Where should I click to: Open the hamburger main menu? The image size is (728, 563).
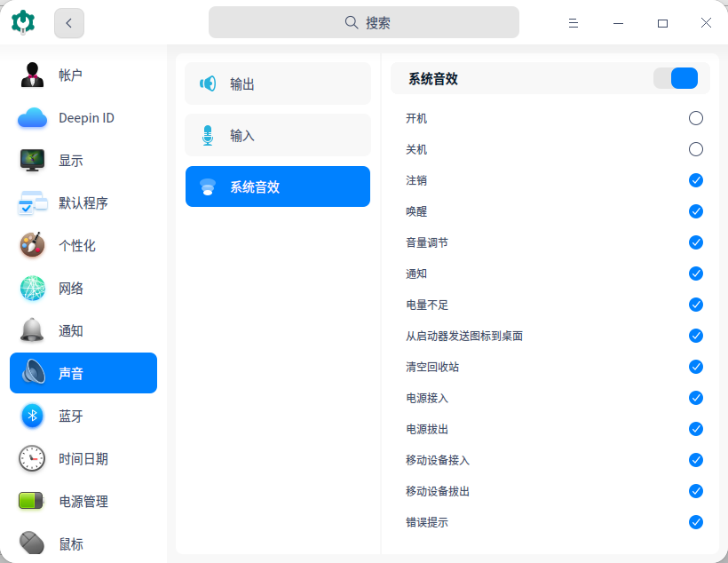click(x=574, y=23)
